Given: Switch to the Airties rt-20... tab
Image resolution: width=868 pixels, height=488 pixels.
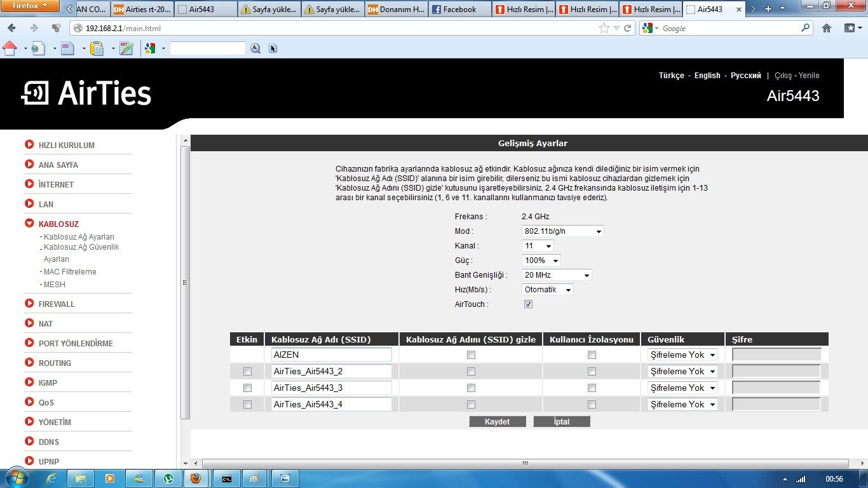Looking at the screenshot, I should pyautogui.click(x=142, y=10).
